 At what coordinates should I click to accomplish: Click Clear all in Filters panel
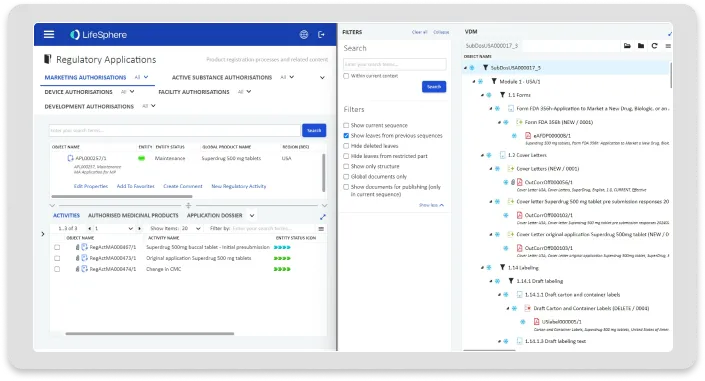419,32
